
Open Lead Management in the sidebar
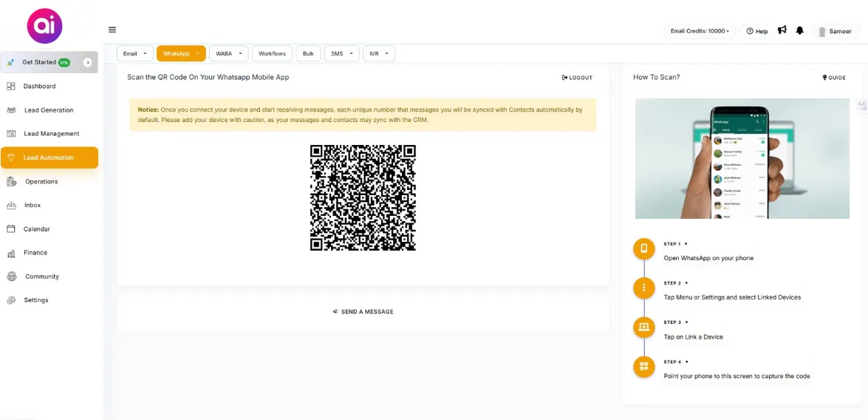pos(51,134)
